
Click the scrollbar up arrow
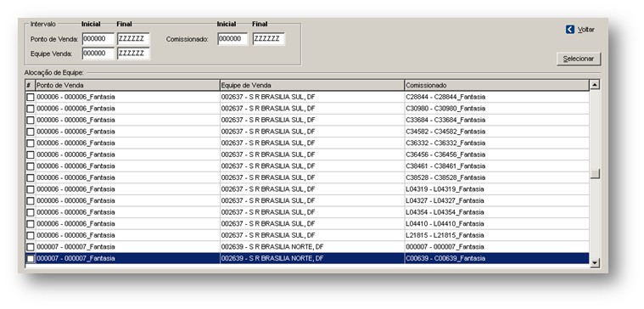coord(594,85)
